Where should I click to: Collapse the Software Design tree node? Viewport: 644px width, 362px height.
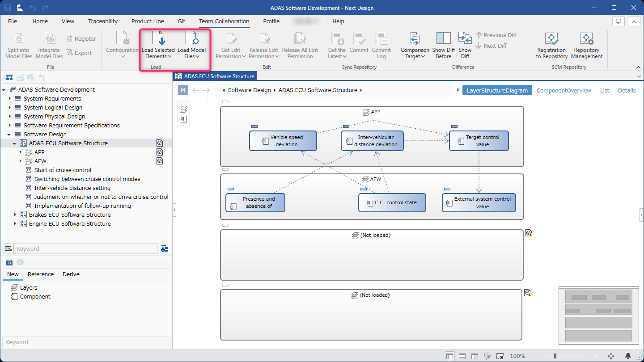pos(10,134)
